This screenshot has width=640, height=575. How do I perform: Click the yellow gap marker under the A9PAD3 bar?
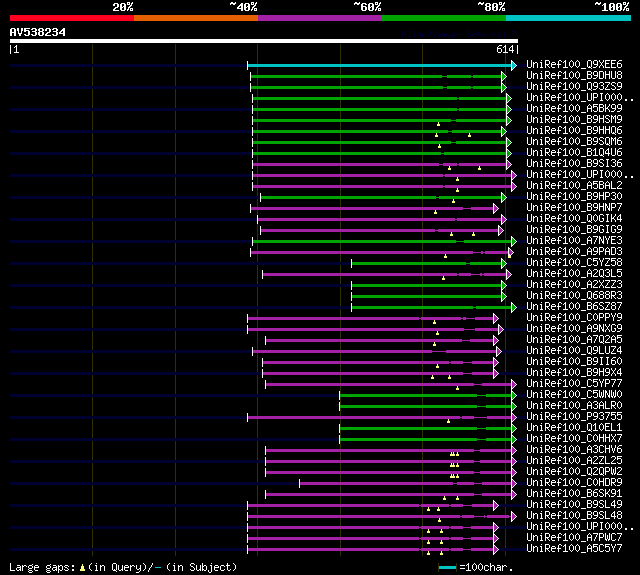tap(445, 256)
